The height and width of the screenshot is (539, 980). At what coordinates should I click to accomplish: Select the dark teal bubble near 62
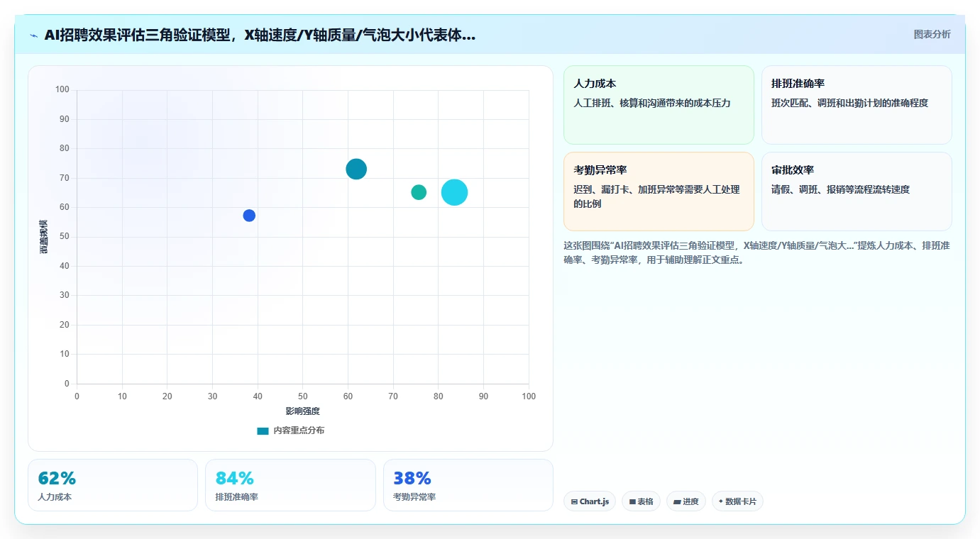point(356,169)
